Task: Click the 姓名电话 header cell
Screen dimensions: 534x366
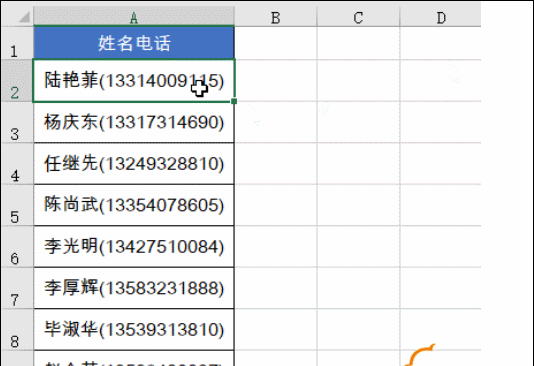Action: point(134,43)
